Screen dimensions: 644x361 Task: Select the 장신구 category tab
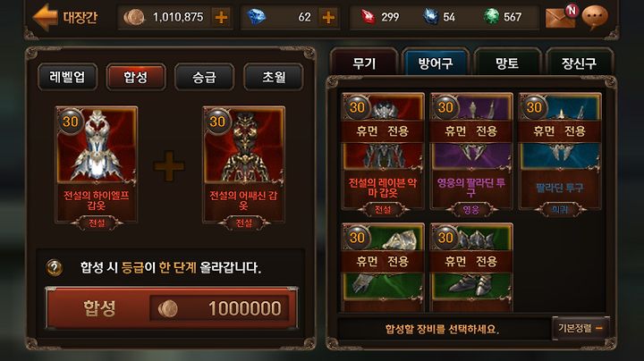pyautogui.click(x=579, y=63)
